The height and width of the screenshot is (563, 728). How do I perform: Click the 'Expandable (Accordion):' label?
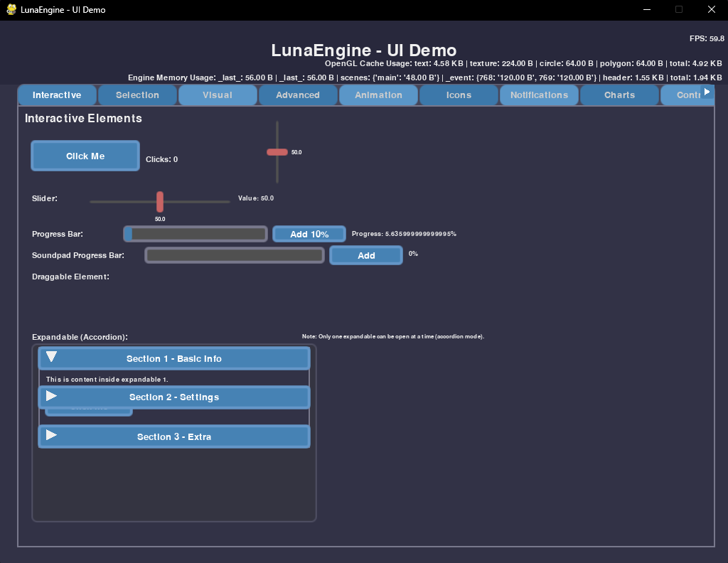[x=80, y=337]
